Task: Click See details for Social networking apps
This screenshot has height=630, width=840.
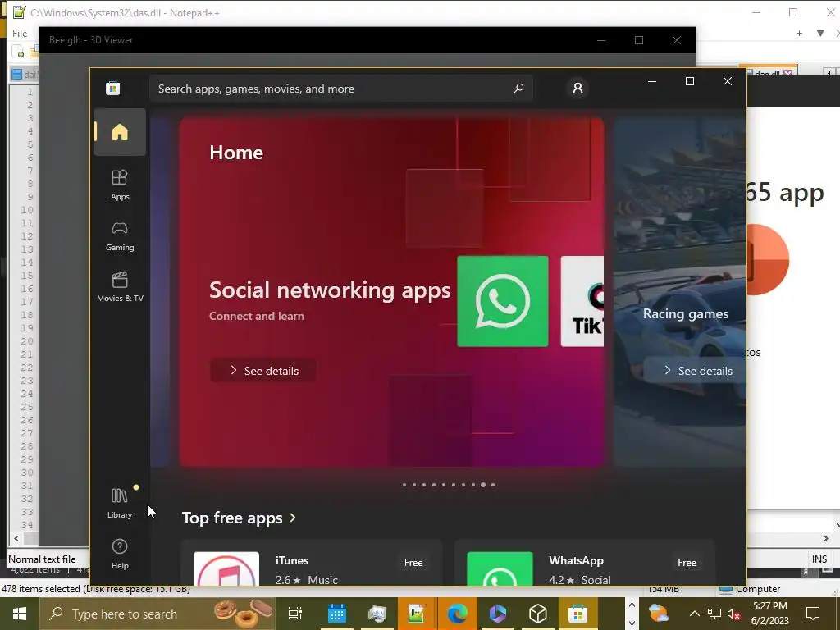Action: [262, 371]
